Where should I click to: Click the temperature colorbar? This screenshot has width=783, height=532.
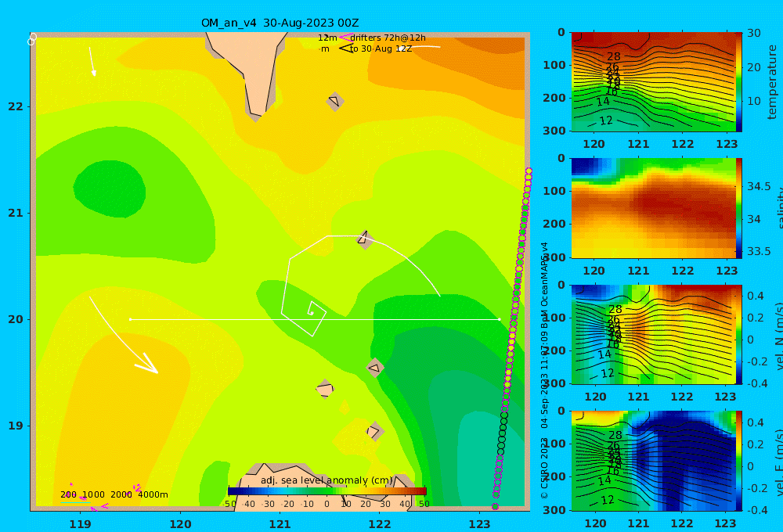pyautogui.click(x=739, y=82)
